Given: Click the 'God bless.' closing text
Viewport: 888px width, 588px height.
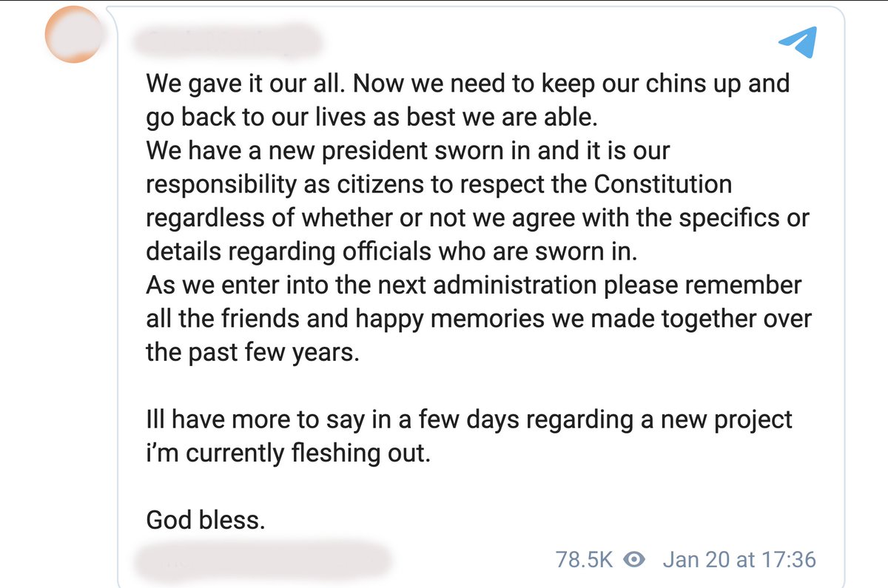Looking at the screenshot, I should [205, 521].
